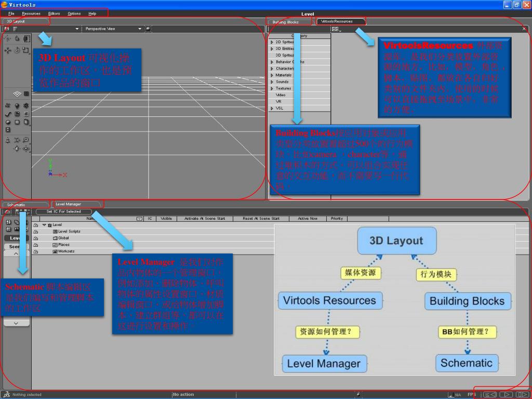Click the Create Material sphere icon
The height and width of the screenshot is (399, 532).
pyautogui.click(x=8, y=122)
